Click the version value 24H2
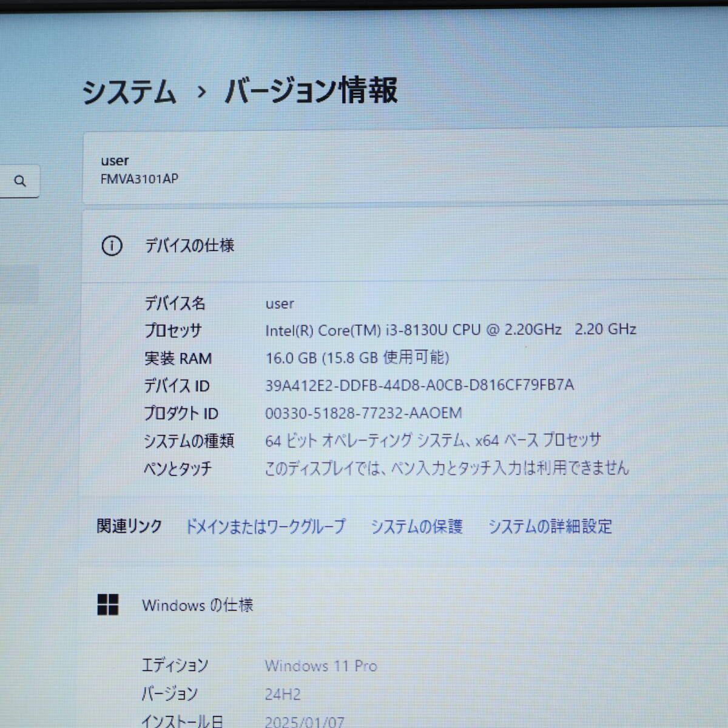This screenshot has width=728, height=728. [283, 694]
